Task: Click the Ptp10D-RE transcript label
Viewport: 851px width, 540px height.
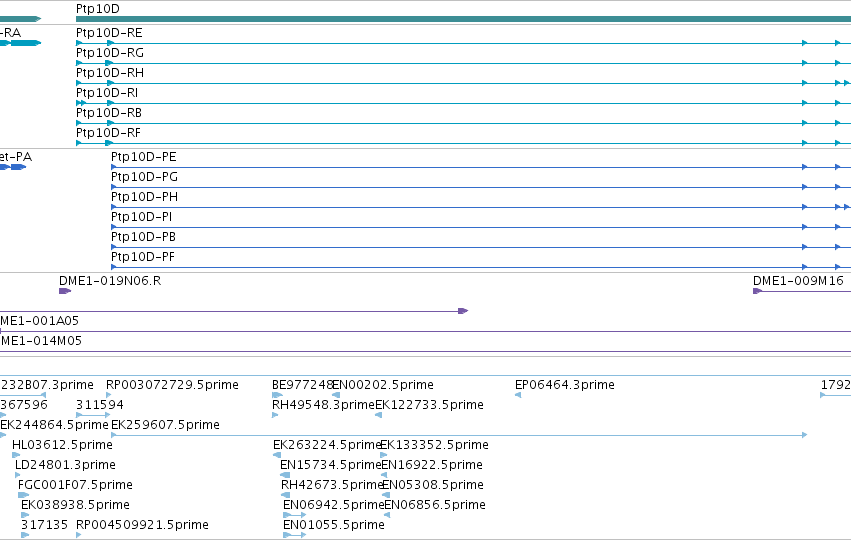Action: (x=109, y=33)
